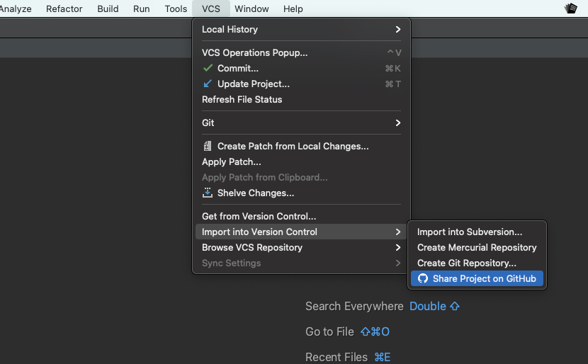Select Create Patch from Local Changes...

coord(301,146)
